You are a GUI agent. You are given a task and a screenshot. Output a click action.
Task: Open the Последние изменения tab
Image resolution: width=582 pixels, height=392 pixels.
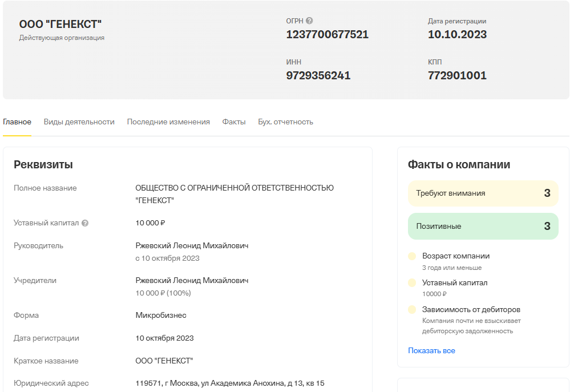coord(168,122)
